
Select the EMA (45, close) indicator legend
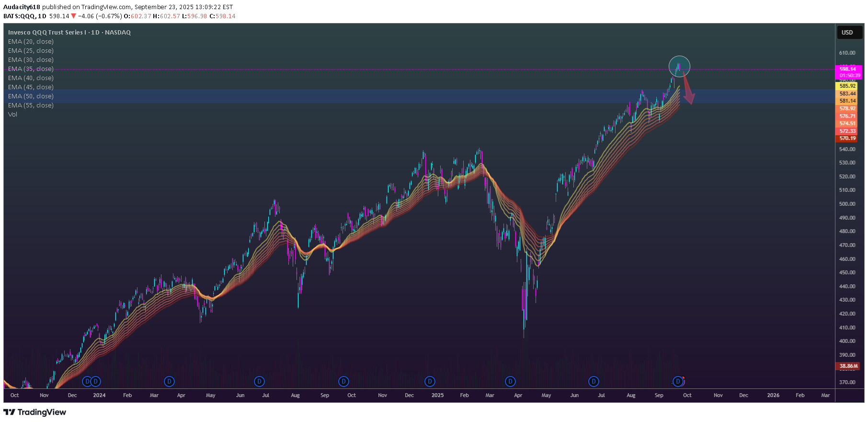[x=31, y=87]
